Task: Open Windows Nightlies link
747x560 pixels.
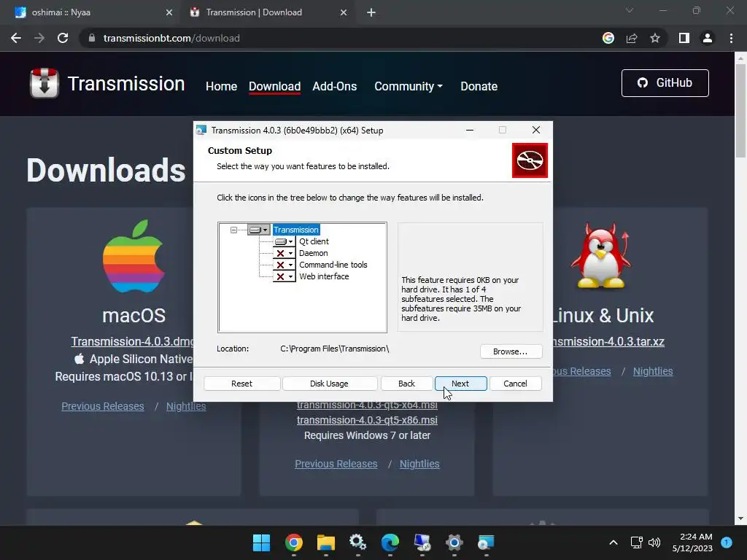Action: [x=419, y=464]
